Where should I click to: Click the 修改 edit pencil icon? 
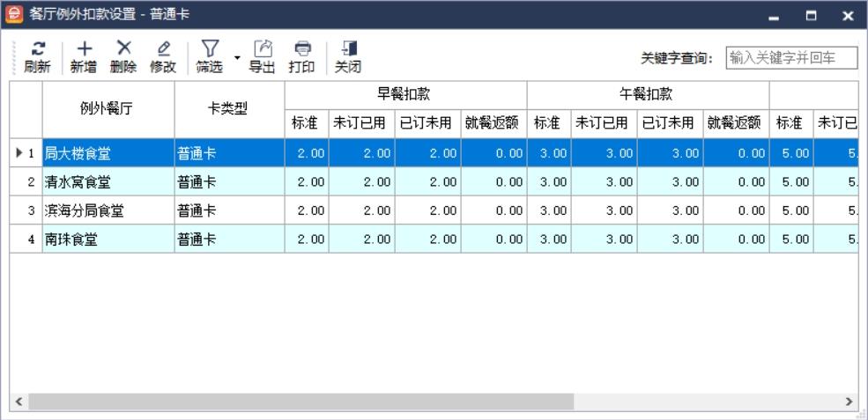coord(163,48)
